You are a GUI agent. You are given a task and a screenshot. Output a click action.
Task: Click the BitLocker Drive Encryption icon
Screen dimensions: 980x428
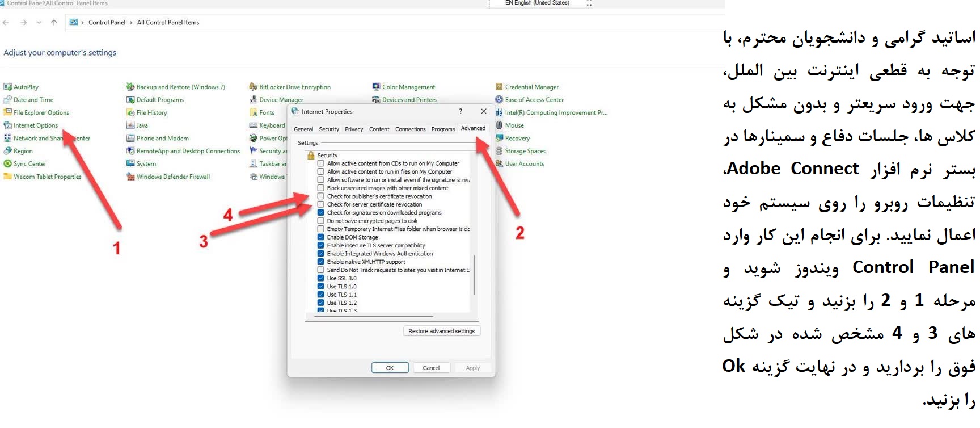pos(254,87)
